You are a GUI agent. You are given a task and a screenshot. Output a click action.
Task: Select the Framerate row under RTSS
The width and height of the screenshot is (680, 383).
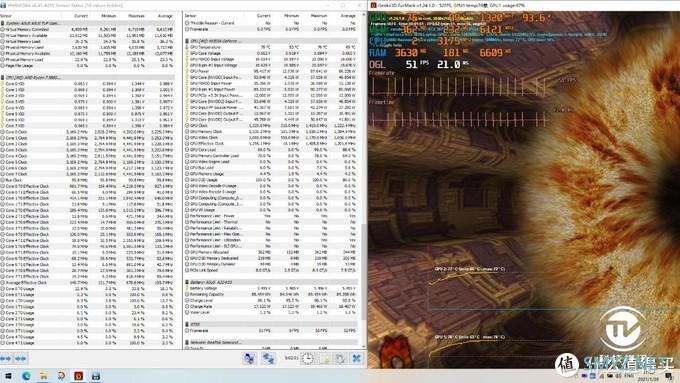coord(271,331)
